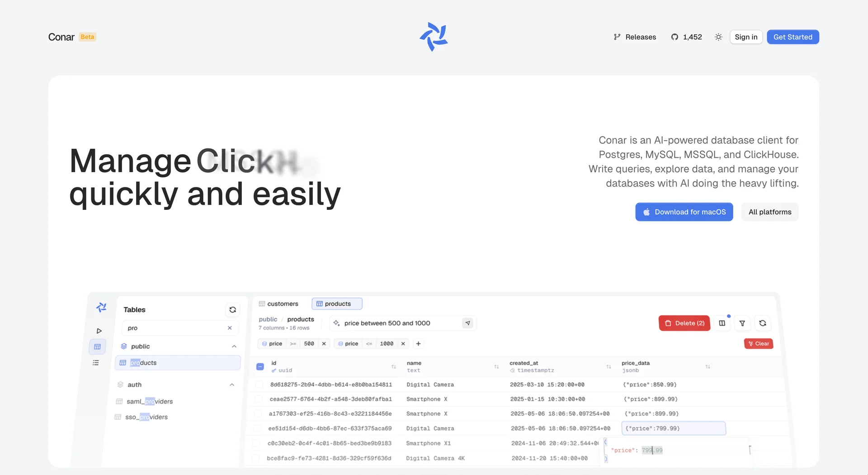Sort by the id column arrows
Viewport: 868px width, 475px height.
pos(394,366)
